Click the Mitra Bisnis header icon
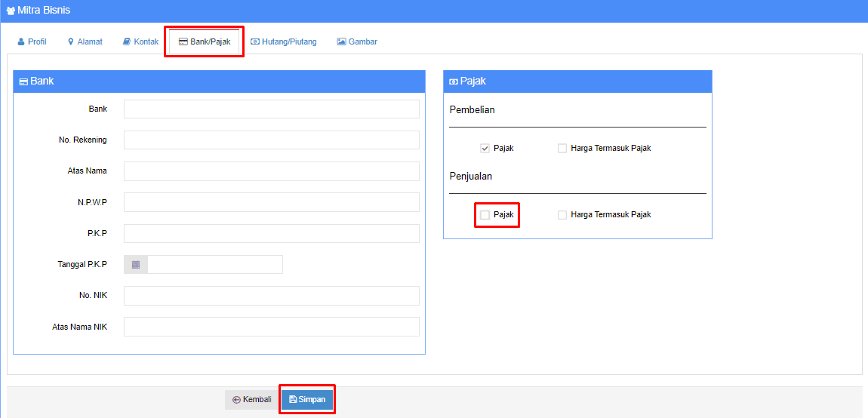This screenshot has width=868, height=418. pyautogui.click(x=11, y=11)
